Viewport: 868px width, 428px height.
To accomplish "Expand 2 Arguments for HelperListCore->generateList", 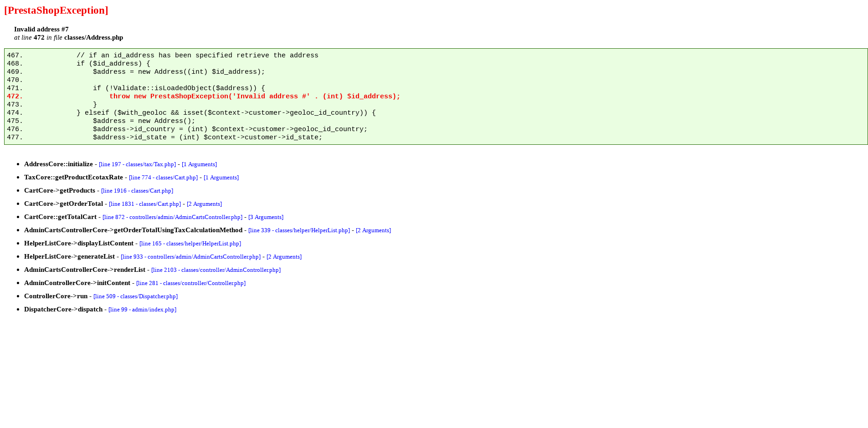I will coord(284,257).
